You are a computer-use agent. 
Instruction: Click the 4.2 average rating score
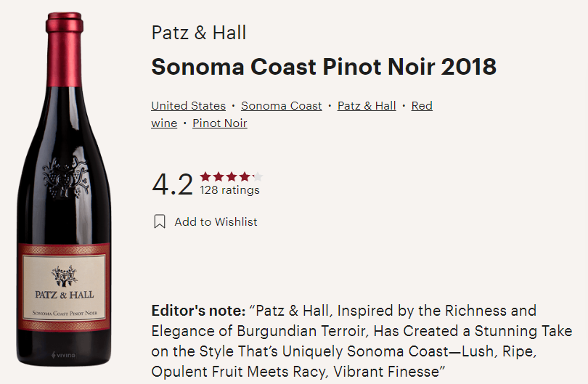172,184
